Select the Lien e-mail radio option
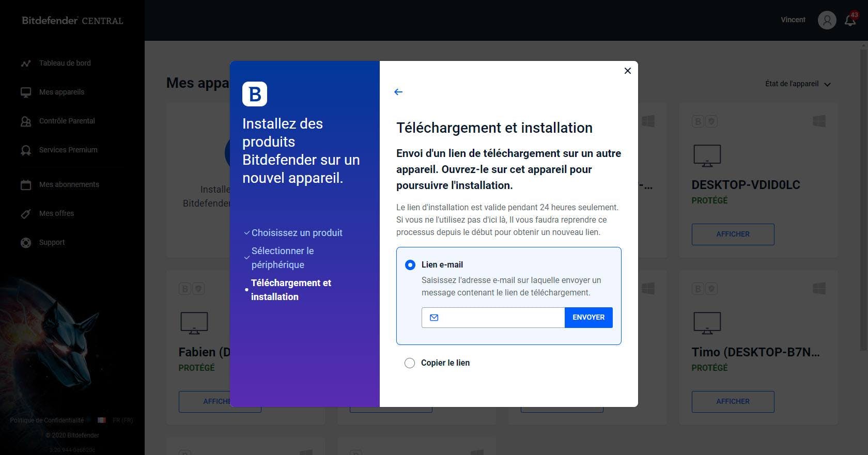The height and width of the screenshot is (455, 868). [x=410, y=265]
